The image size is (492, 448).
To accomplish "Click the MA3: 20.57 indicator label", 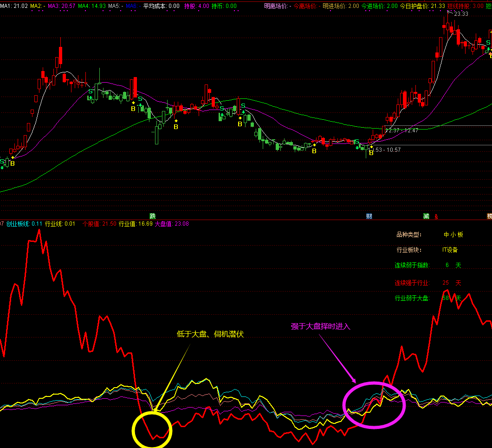I will [61, 6].
